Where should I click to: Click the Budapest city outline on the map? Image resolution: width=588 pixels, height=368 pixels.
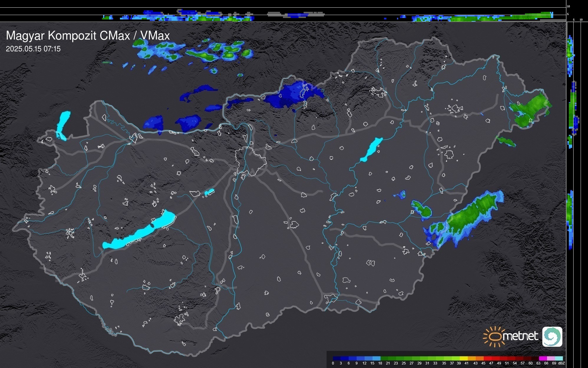pyautogui.click(x=251, y=161)
